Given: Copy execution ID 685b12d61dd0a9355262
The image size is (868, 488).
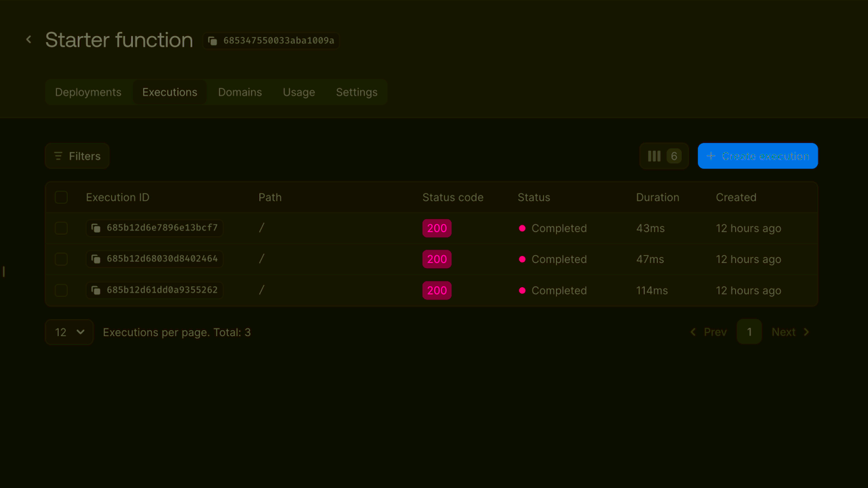Looking at the screenshot, I should pos(96,290).
